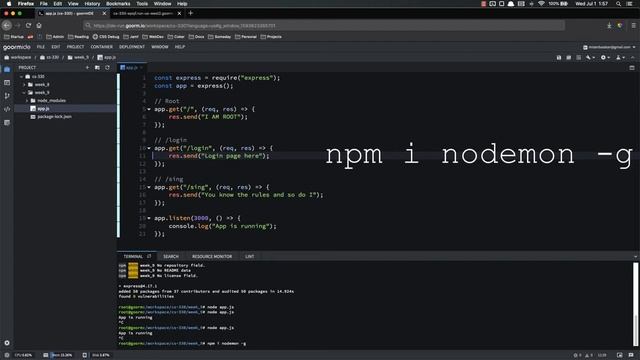Click the Firefox URL address bar
The height and width of the screenshot is (360, 640).
tap(324, 25)
